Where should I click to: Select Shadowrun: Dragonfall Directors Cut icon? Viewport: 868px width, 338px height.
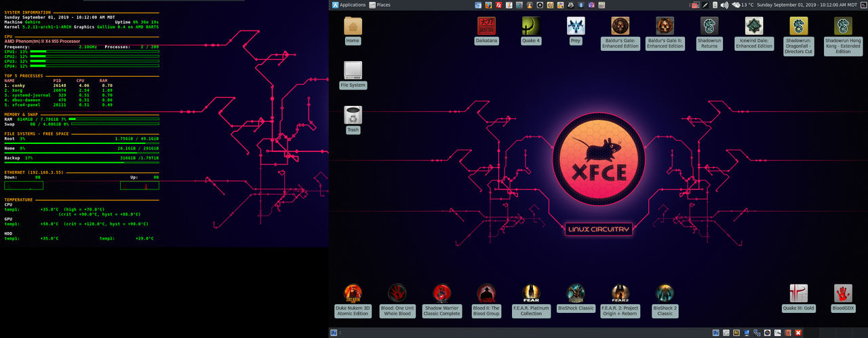coord(799,36)
